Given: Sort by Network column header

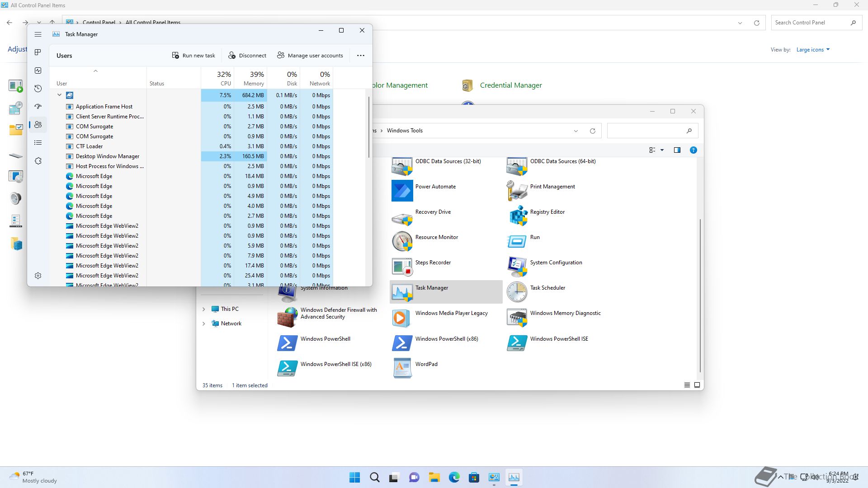Looking at the screenshot, I should [316, 78].
